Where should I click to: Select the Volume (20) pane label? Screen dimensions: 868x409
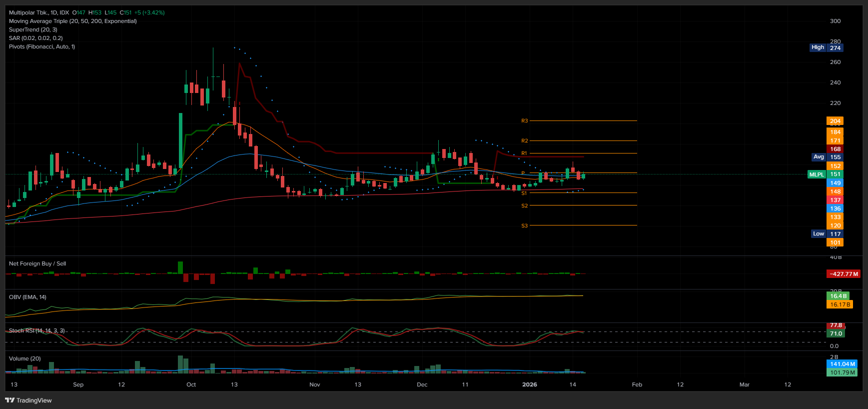point(25,358)
